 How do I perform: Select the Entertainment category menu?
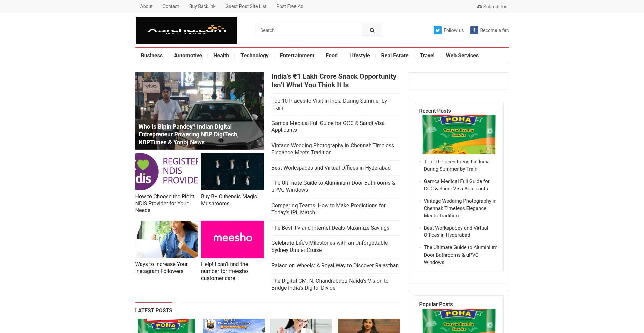pos(297,56)
